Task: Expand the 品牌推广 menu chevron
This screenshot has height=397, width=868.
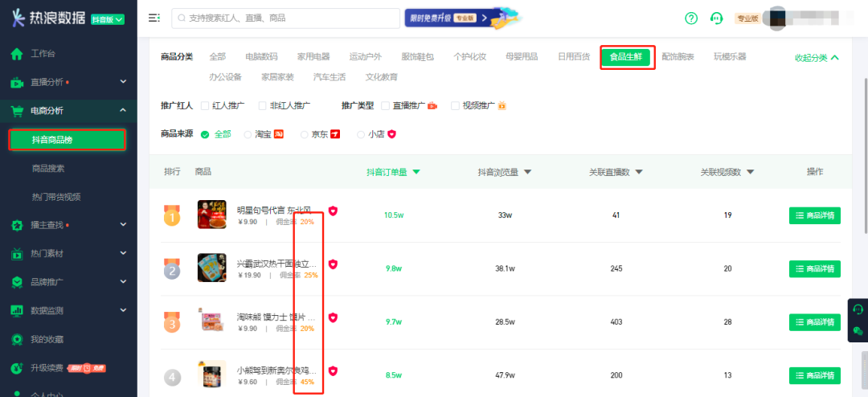Action: pyautogui.click(x=123, y=282)
